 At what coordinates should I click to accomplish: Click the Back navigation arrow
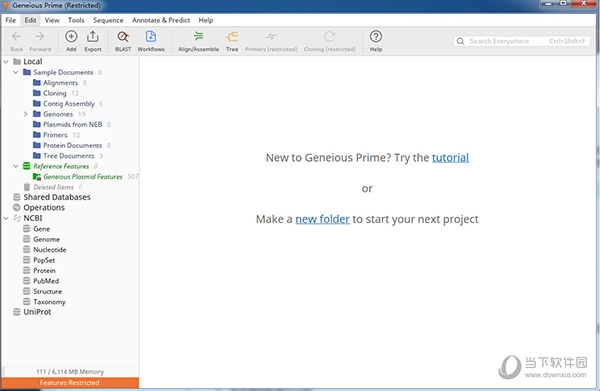coord(16,37)
